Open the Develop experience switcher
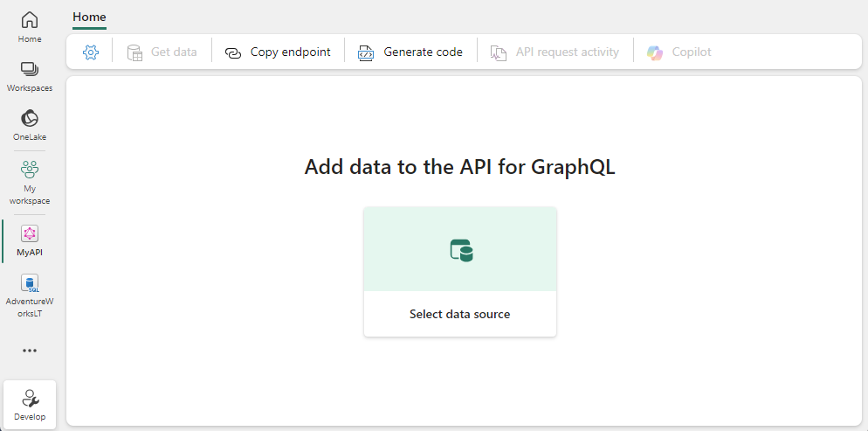This screenshot has width=868, height=431. click(30, 405)
